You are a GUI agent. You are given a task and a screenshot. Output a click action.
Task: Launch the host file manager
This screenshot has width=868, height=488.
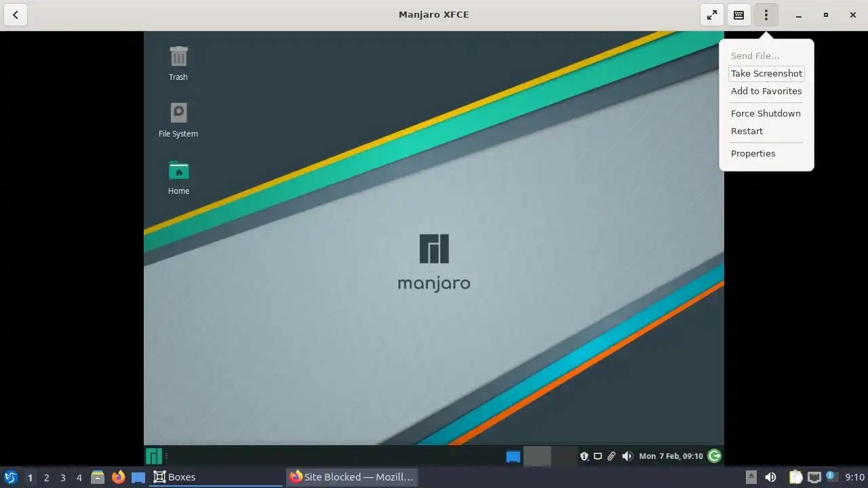[x=97, y=477]
